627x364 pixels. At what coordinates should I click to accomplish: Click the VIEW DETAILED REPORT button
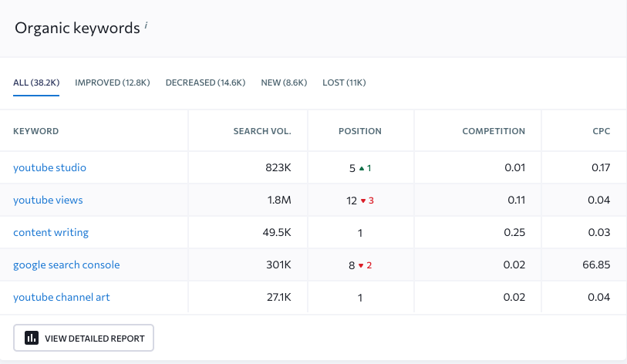coord(83,338)
